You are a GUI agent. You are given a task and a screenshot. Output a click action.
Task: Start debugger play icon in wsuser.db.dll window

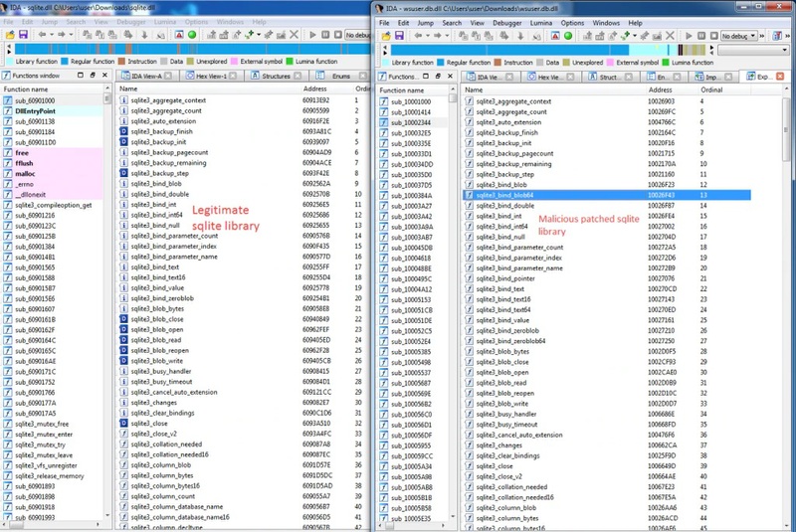click(689, 36)
